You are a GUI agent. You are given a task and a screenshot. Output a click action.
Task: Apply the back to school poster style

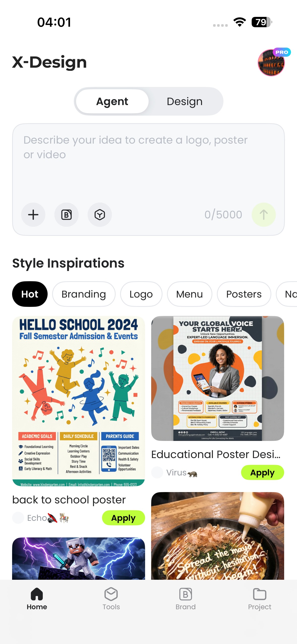click(x=123, y=518)
